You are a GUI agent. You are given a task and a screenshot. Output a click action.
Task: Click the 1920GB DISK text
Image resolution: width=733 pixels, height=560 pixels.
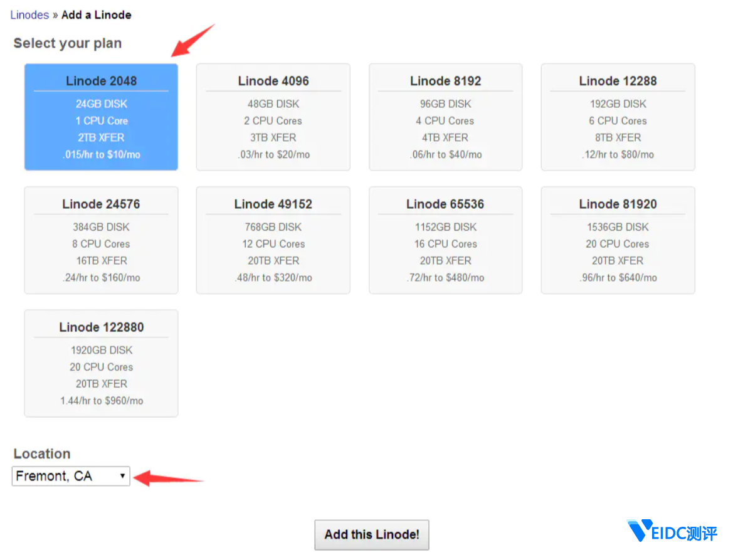coord(102,350)
